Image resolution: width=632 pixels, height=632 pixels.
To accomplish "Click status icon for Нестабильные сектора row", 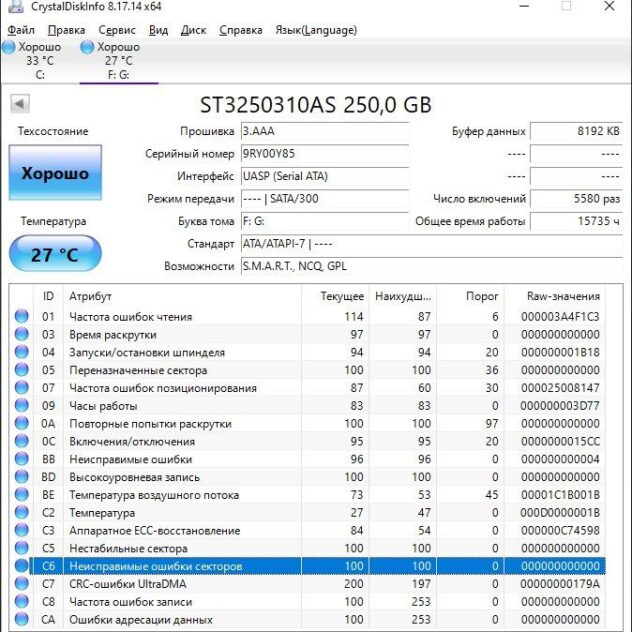I will point(22,549).
